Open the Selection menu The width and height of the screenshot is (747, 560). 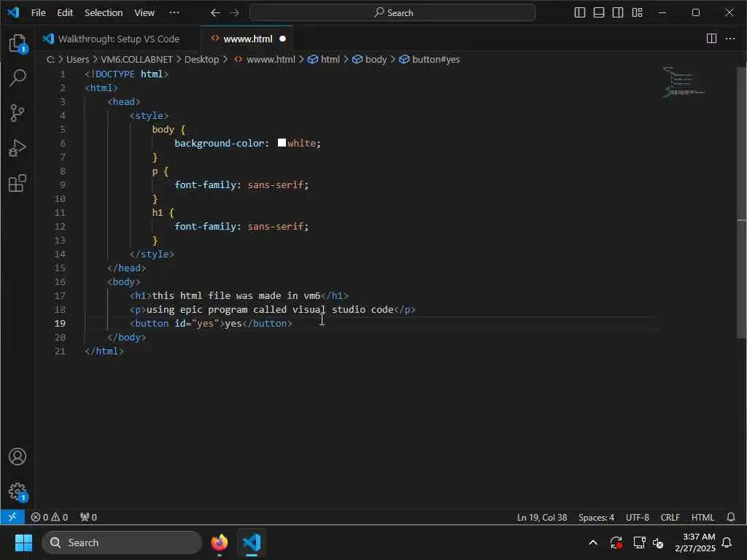coord(104,13)
